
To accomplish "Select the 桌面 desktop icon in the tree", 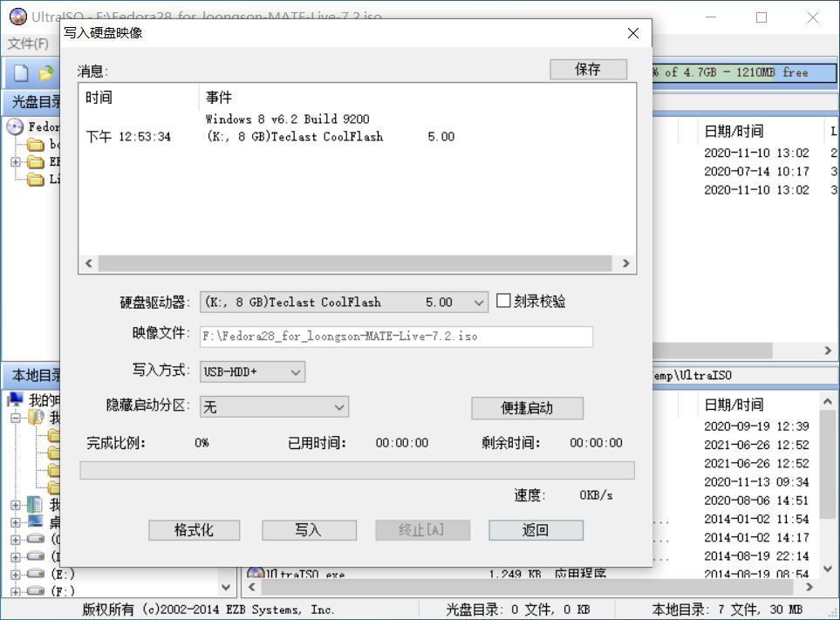I will point(37,521).
